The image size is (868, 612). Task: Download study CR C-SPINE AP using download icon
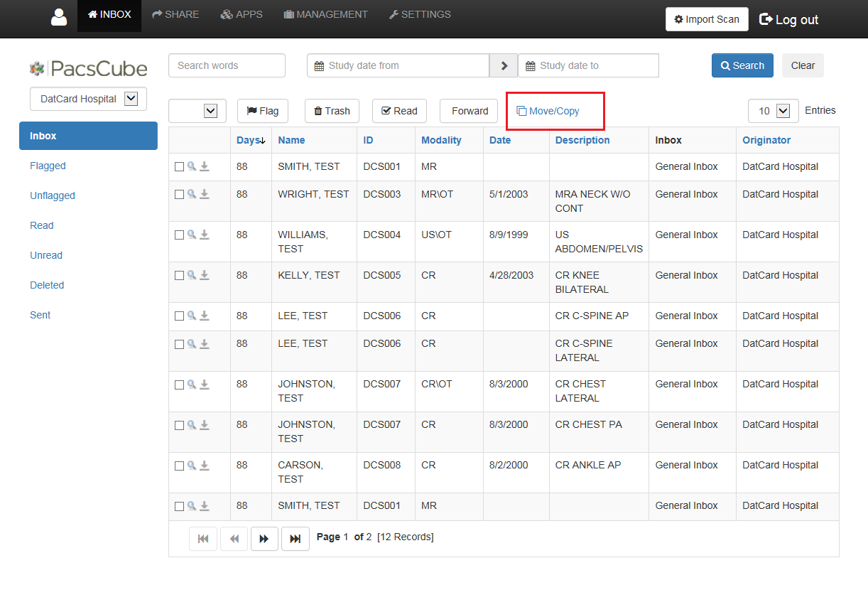(x=205, y=316)
